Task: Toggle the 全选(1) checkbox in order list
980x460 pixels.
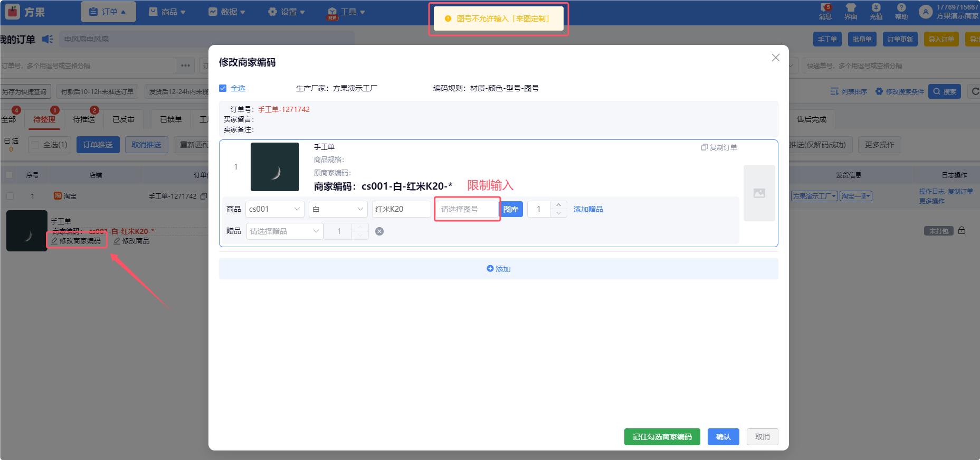Action: tap(35, 145)
